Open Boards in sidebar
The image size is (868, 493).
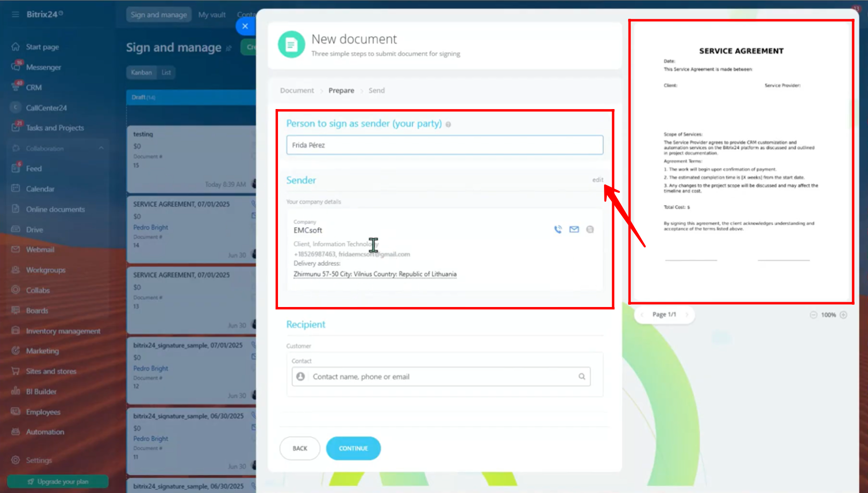(x=37, y=310)
